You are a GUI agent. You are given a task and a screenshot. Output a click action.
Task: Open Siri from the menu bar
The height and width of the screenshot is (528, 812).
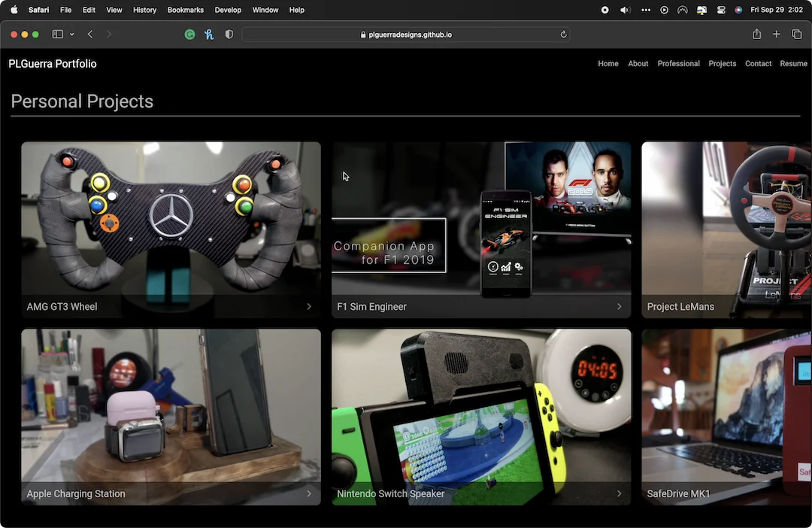738,10
